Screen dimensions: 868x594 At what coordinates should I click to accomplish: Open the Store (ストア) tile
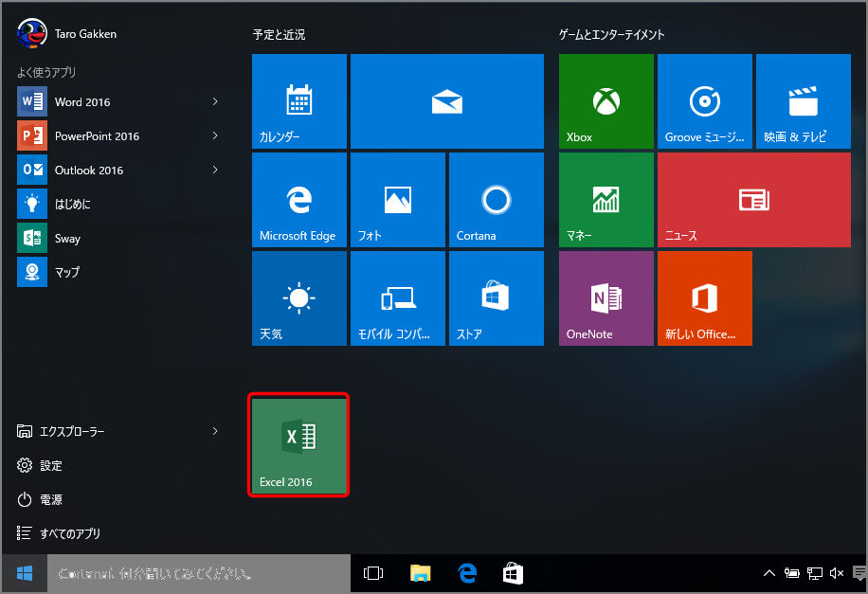[497, 298]
